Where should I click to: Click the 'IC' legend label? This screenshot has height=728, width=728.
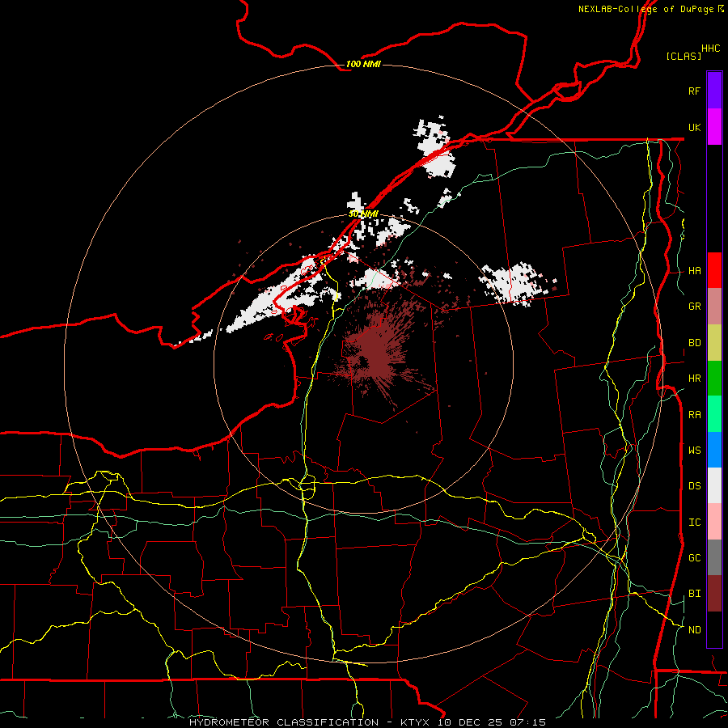(694, 523)
